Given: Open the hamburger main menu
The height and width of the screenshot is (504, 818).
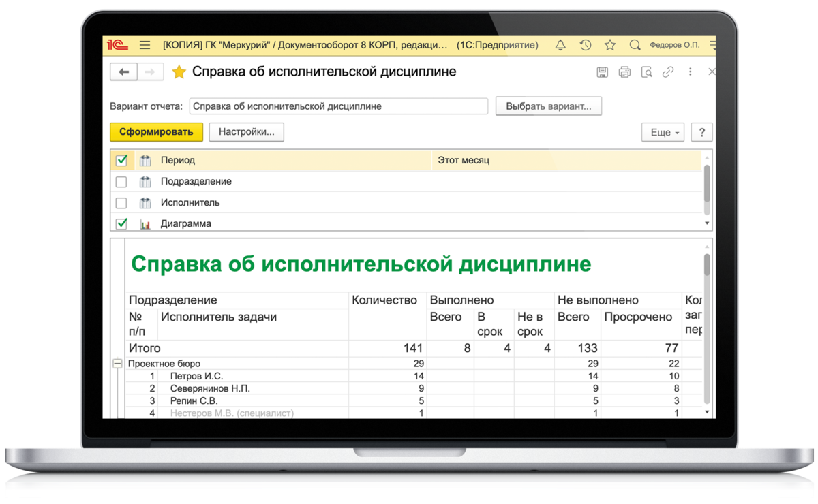Looking at the screenshot, I should (145, 46).
